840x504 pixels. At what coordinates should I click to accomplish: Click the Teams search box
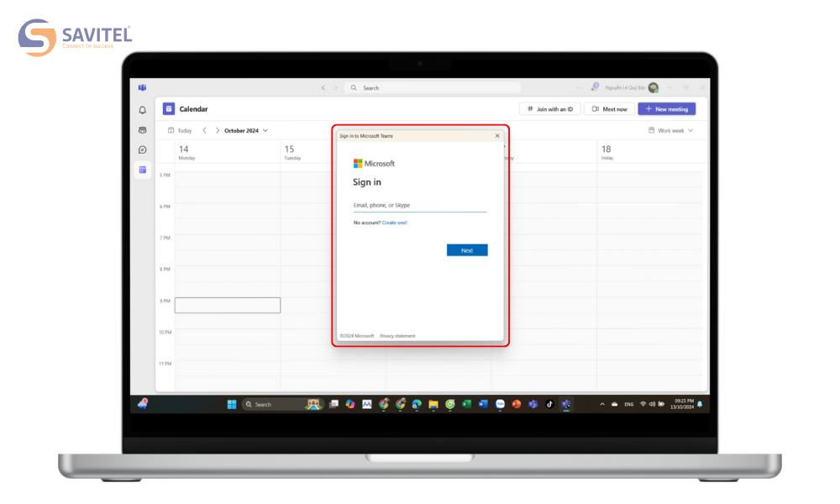coord(433,88)
